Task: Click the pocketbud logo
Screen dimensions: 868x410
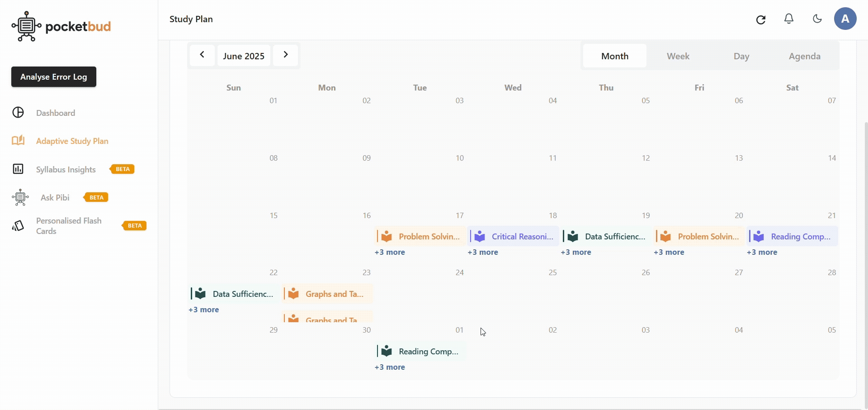Action: [61, 27]
